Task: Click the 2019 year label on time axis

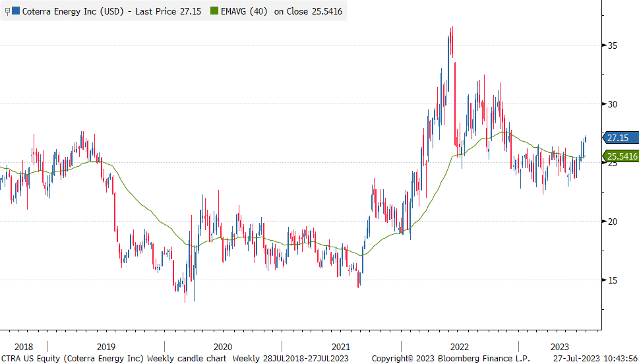Action: 106,347
